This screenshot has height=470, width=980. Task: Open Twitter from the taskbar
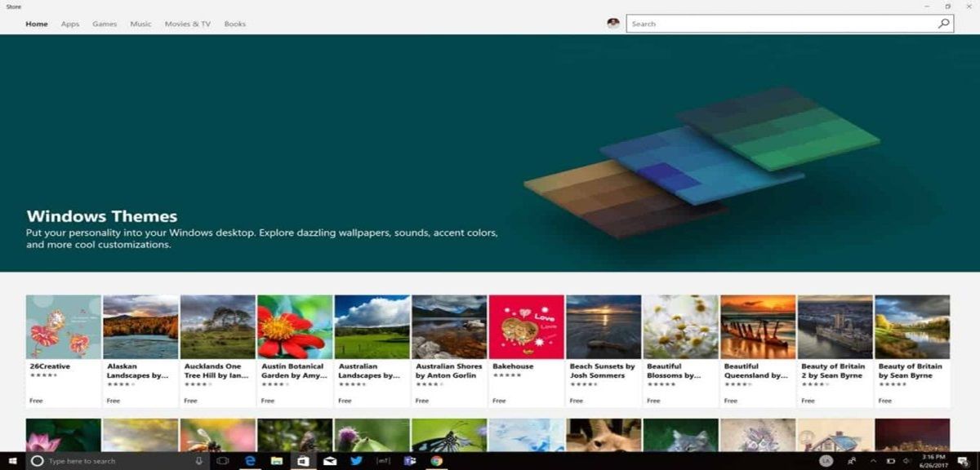pyautogui.click(x=356, y=461)
